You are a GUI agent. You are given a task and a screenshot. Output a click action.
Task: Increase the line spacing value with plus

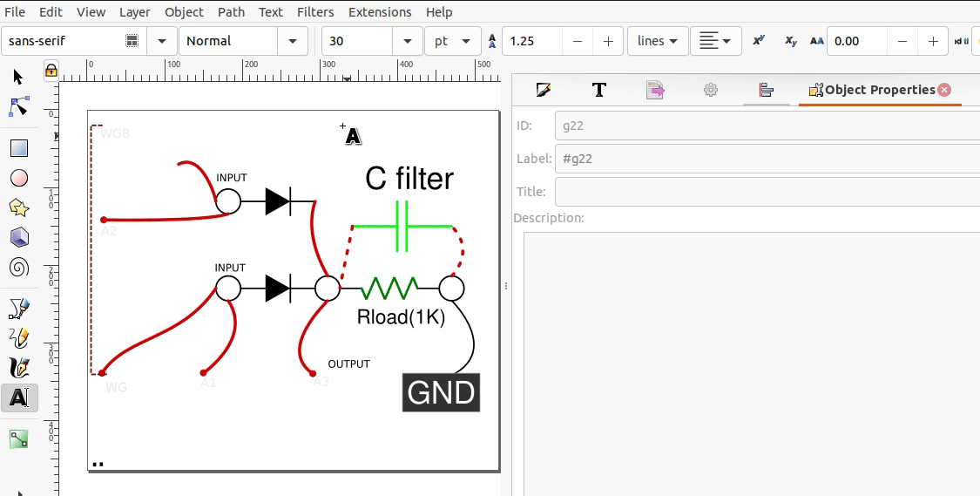click(x=607, y=41)
